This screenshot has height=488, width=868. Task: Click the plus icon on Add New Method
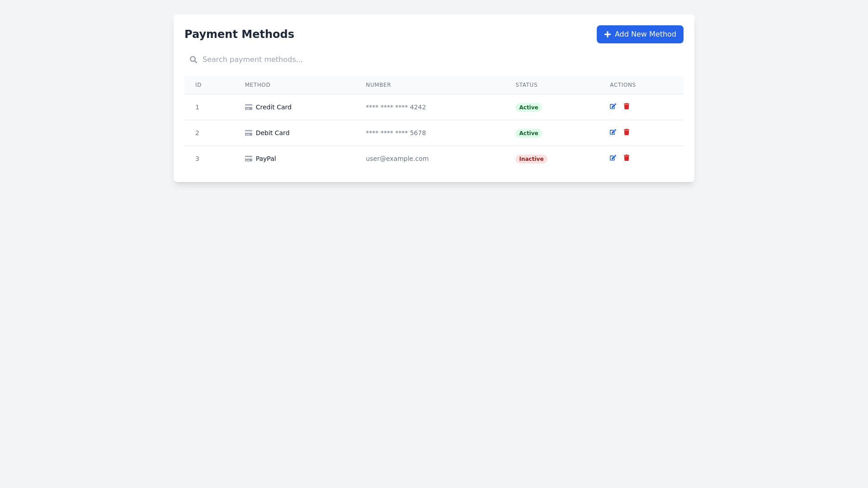tap(607, 34)
